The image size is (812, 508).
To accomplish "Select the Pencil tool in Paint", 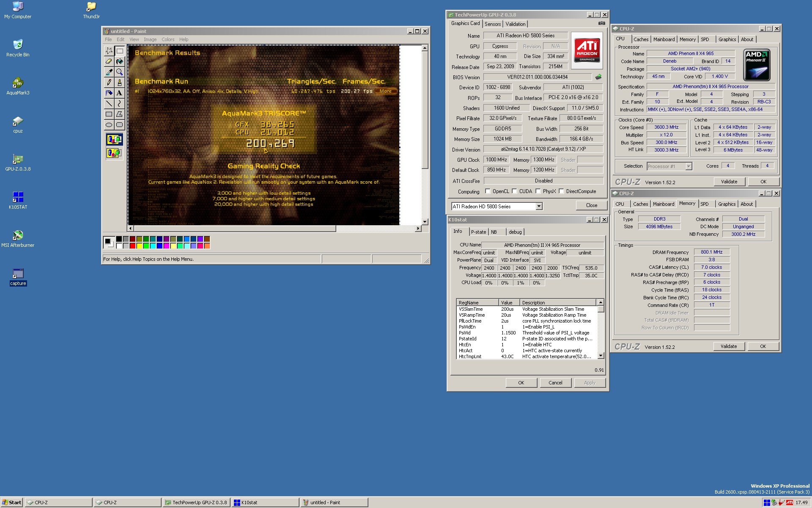I will [x=109, y=83].
